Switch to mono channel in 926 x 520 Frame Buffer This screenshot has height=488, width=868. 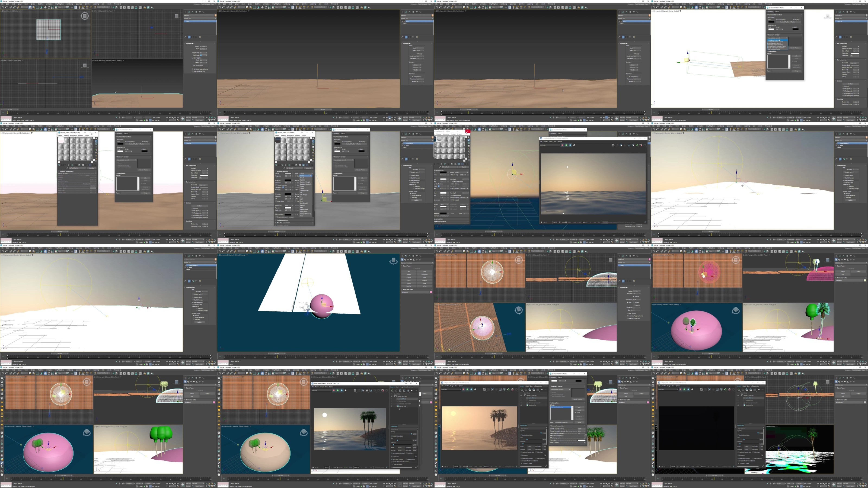pyautogui.click(x=574, y=145)
